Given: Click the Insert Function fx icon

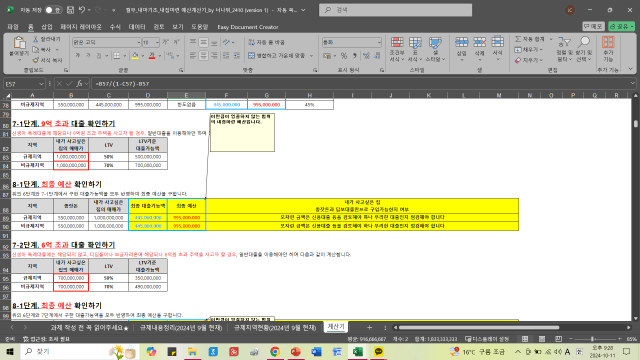Looking at the screenshot, I should pos(79,84).
